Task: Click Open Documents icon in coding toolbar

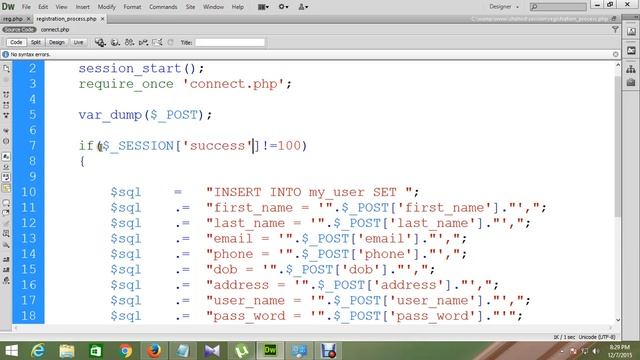Action: coord(6,69)
